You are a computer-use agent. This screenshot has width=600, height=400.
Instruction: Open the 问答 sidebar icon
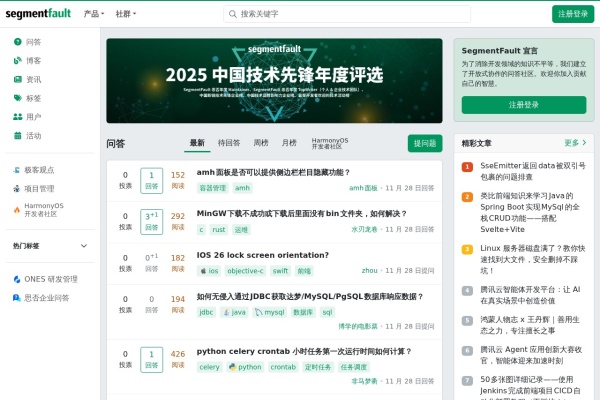click(18, 42)
